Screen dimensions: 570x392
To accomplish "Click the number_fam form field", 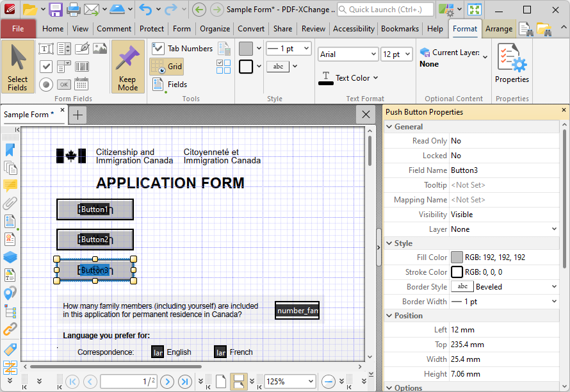I will pyautogui.click(x=297, y=310).
